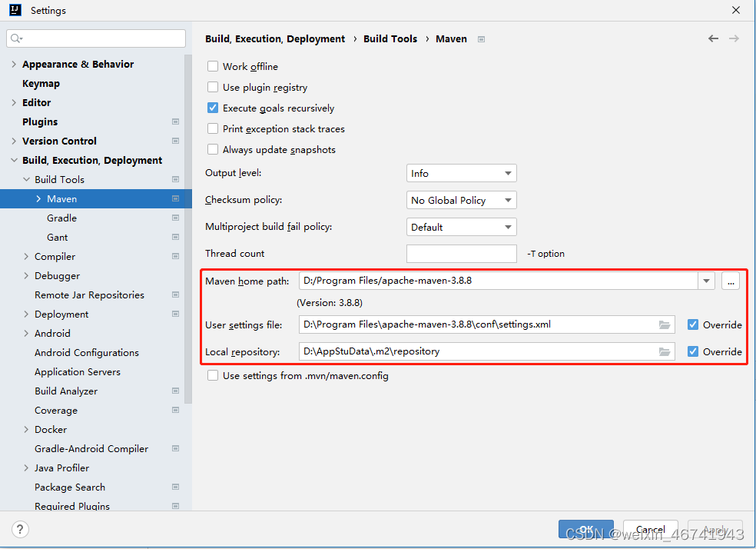
Task: Uncheck Execute goals recursively
Action: tap(213, 108)
